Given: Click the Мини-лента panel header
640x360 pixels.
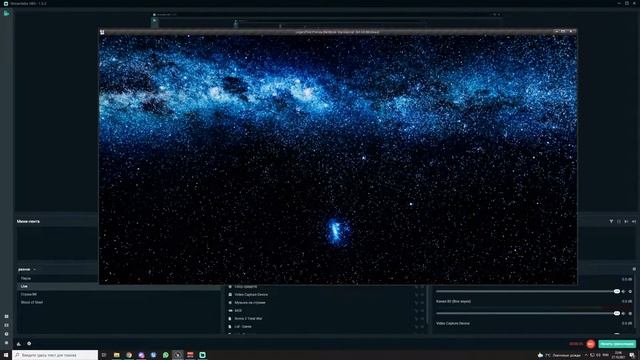Looking at the screenshot, I should 28,221.
